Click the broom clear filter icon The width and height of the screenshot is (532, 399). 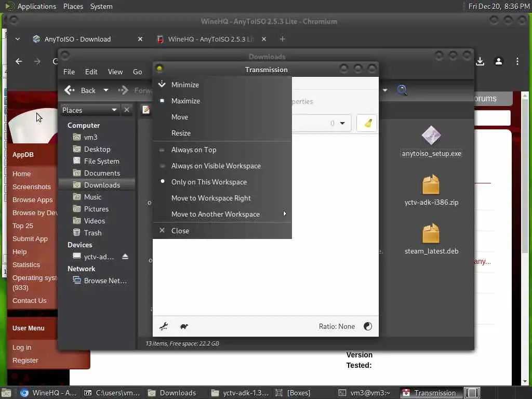coord(367,123)
